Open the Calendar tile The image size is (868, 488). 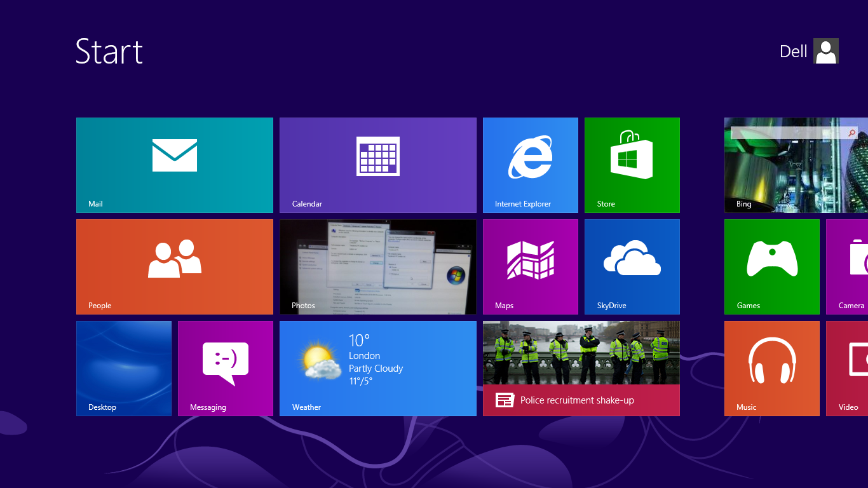378,165
